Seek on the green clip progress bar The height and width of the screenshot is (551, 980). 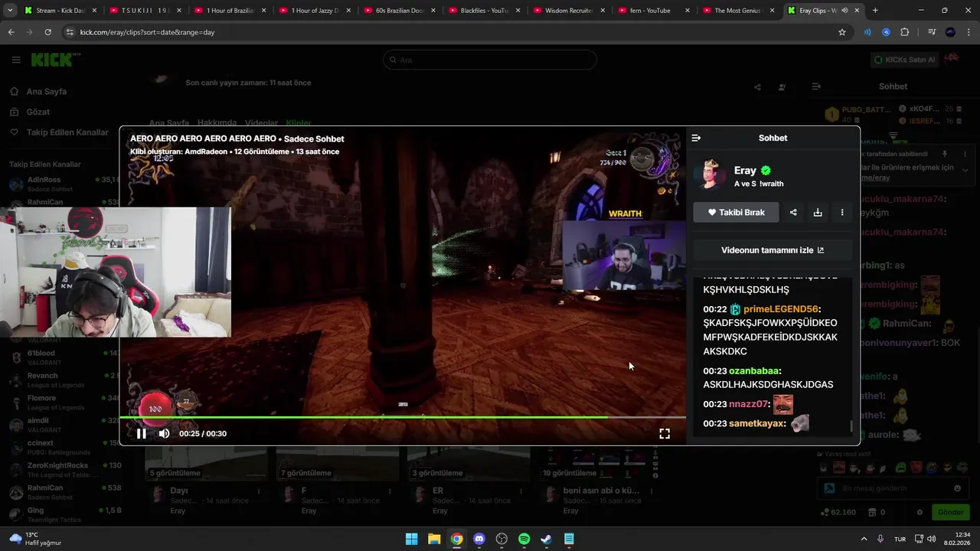[403, 417]
